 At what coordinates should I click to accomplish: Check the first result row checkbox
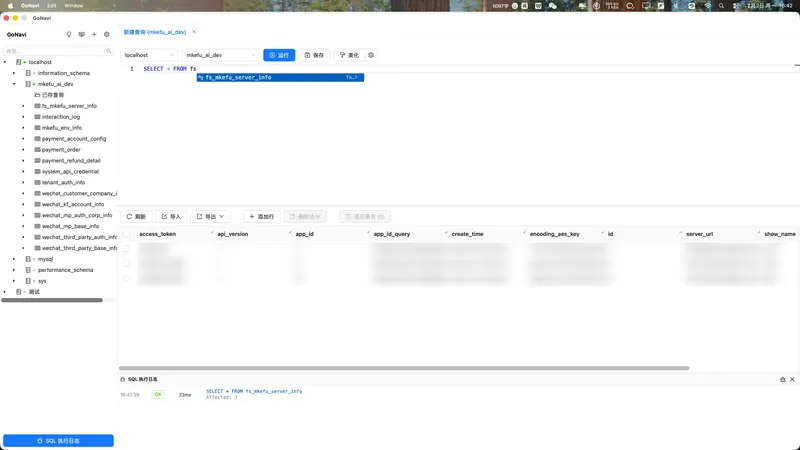[x=126, y=249]
